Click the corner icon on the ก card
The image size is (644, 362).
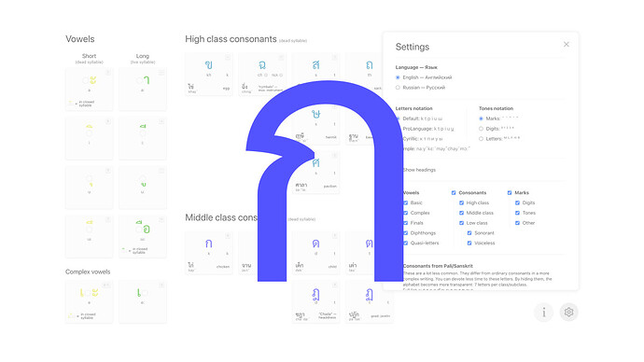pos(228,236)
